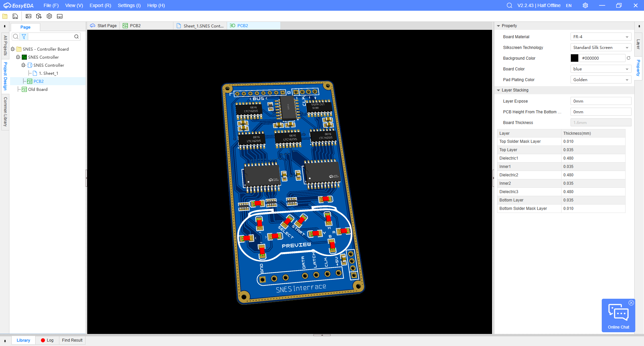Open Pad Plating Color dropdown
The height and width of the screenshot is (346, 644).
601,80
